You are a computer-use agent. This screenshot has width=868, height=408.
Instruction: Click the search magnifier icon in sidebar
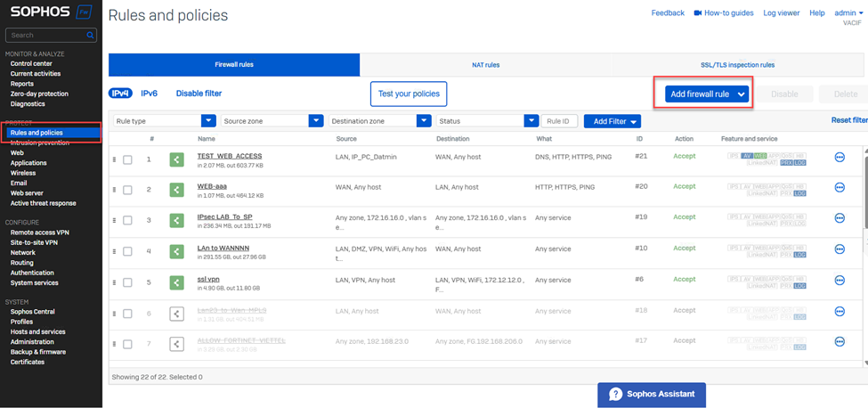91,36
